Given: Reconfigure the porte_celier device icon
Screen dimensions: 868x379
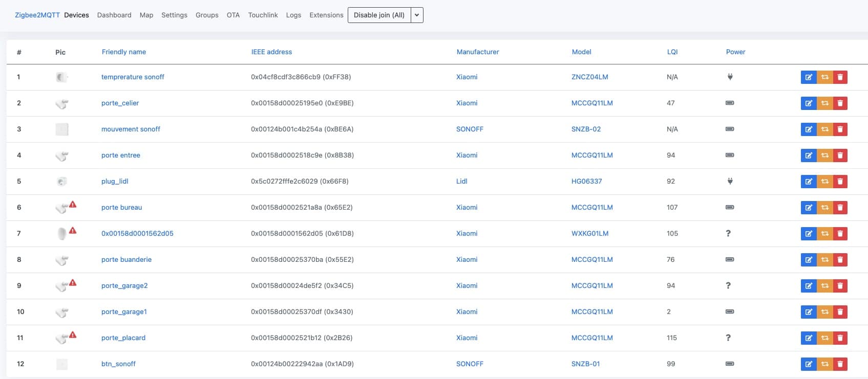Looking at the screenshot, I should coord(825,103).
